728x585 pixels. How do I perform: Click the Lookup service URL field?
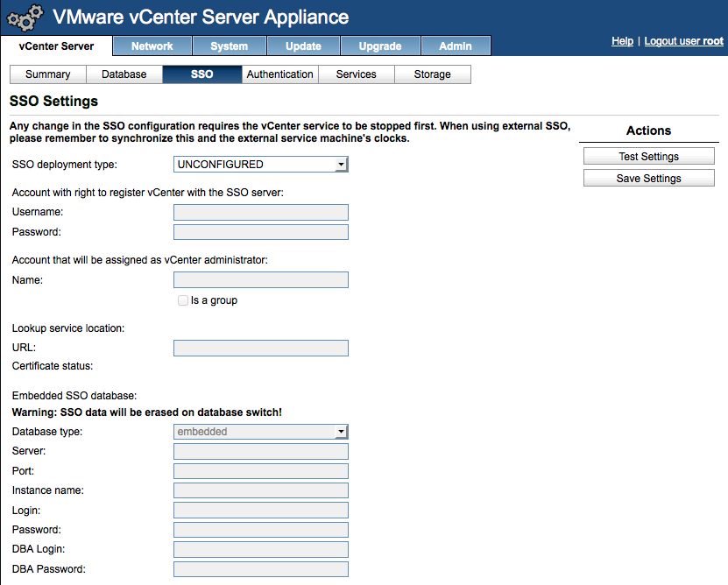260,349
